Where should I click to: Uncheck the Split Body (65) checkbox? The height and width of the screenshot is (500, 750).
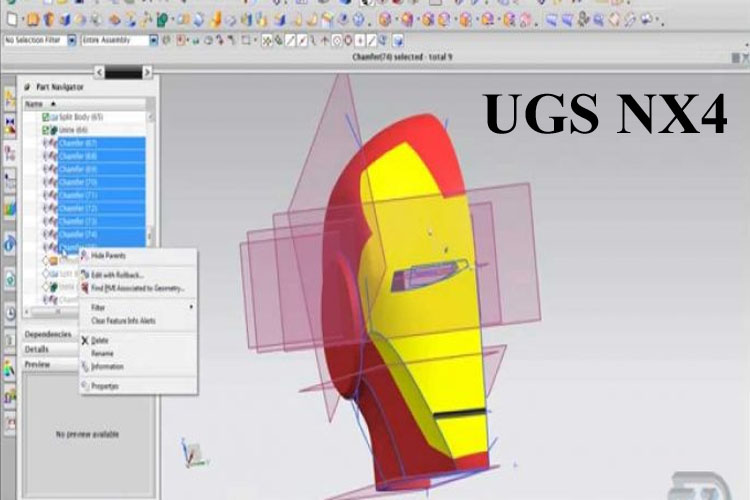46,117
